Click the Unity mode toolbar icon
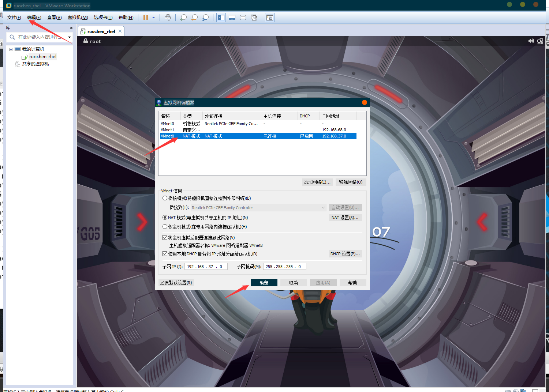This screenshot has width=549, height=392. pos(254,18)
